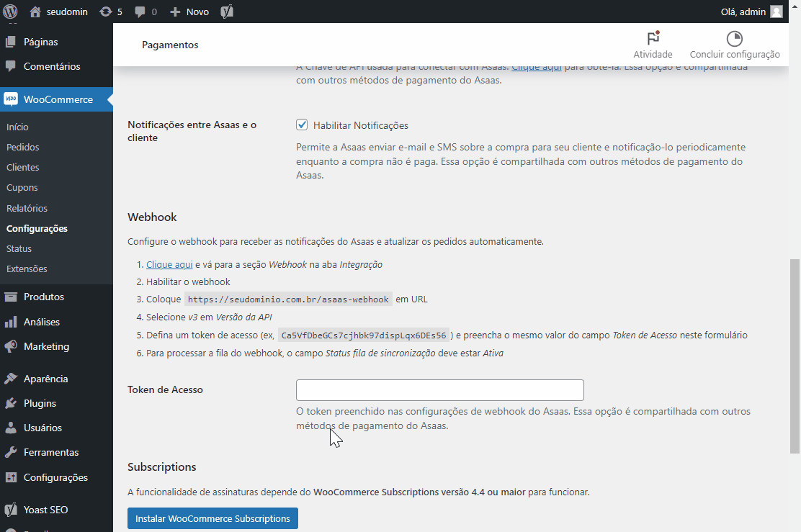Screen dimensions: 801x532
Task: Visit the seudomin site home icon
Action: click(35, 12)
